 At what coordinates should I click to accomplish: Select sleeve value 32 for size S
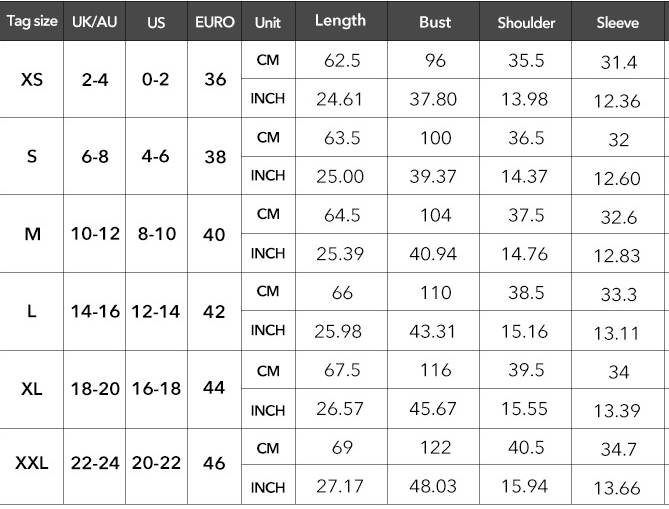click(618, 140)
